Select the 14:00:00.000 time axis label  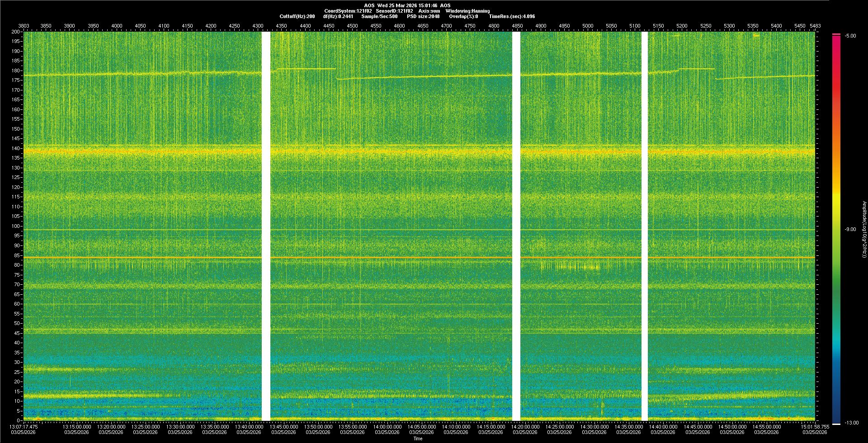[x=387, y=427]
